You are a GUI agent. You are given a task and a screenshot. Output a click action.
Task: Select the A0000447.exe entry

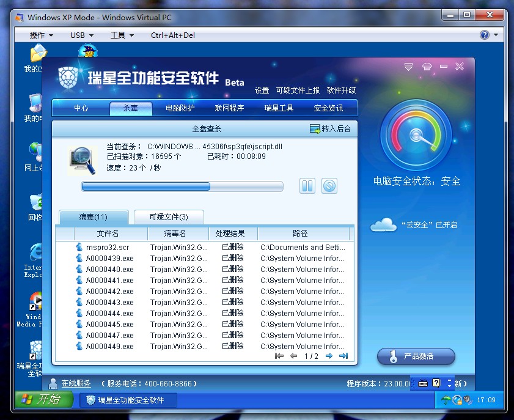(x=205, y=335)
